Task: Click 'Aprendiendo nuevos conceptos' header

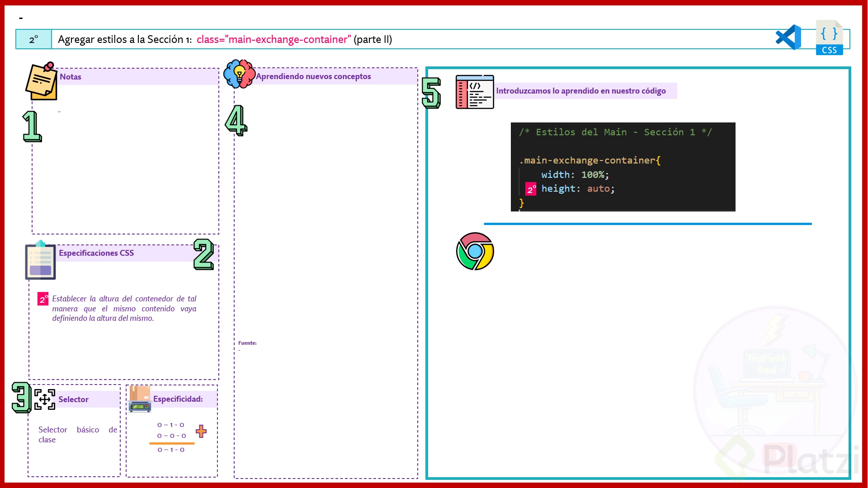Action: pos(313,76)
